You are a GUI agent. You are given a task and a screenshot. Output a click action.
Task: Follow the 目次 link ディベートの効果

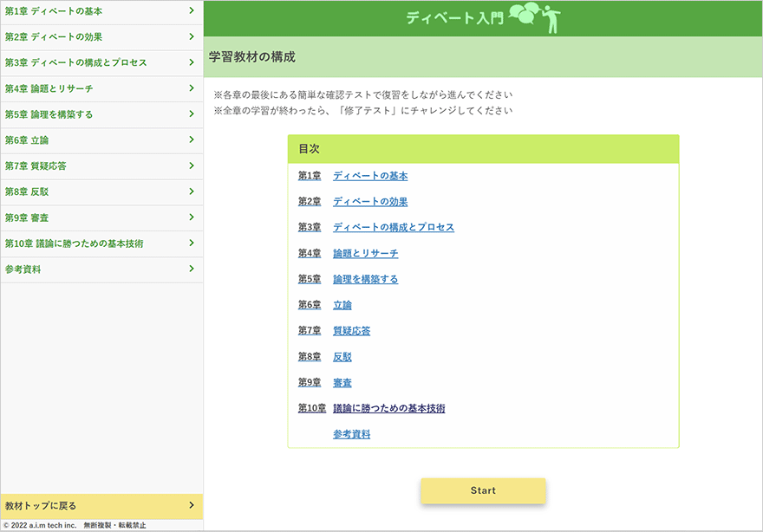pos(370,201)
